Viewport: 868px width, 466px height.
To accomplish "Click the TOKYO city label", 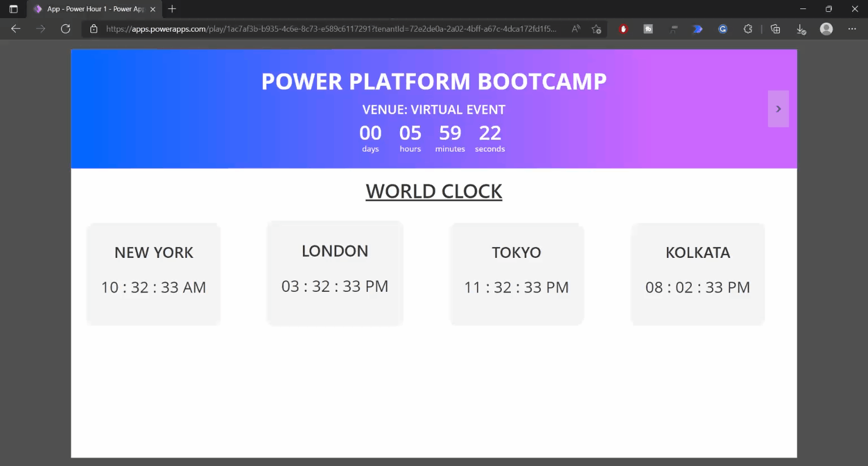I will [x=517, y=252].
